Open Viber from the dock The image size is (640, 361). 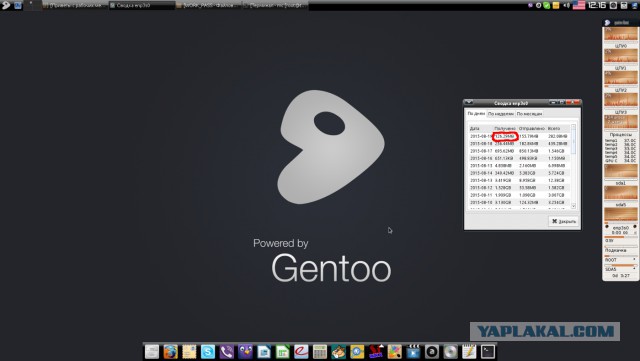pyautogui.click(x=227, y=352)
